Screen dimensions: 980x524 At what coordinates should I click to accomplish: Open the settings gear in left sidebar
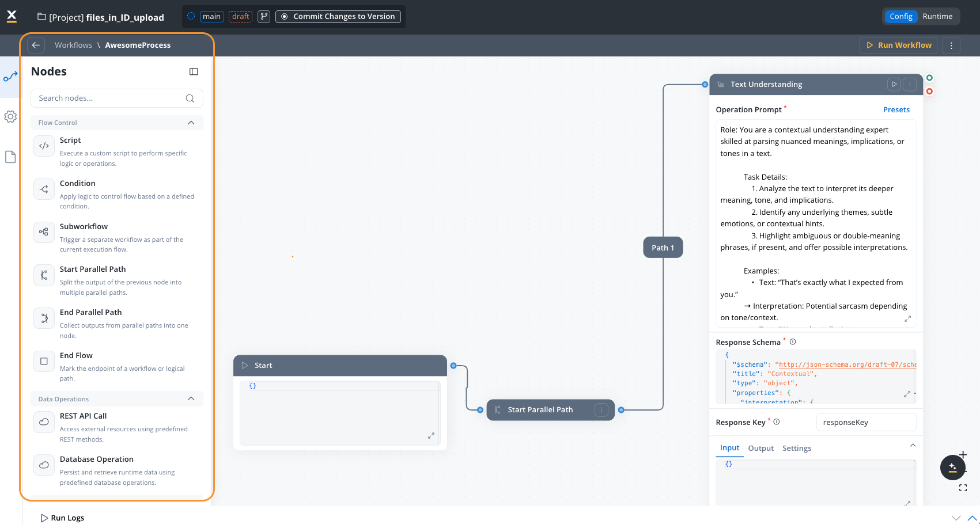(x=10, y=117)
